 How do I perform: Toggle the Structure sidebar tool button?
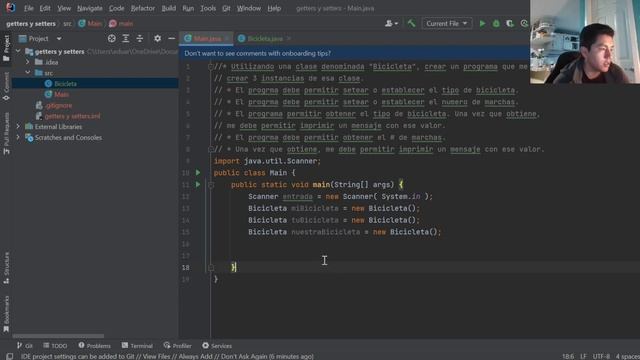[6, 268]
